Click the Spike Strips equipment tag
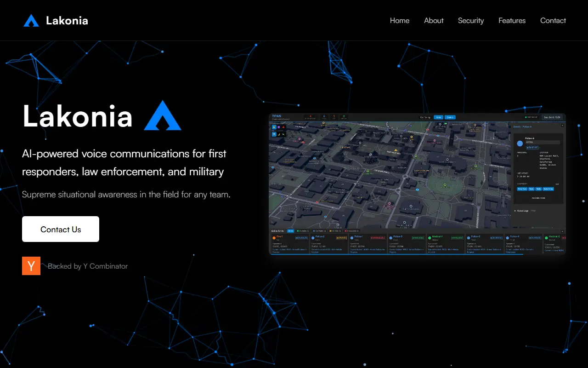Screen dimensions: 588x368 [x=548, y=189]
